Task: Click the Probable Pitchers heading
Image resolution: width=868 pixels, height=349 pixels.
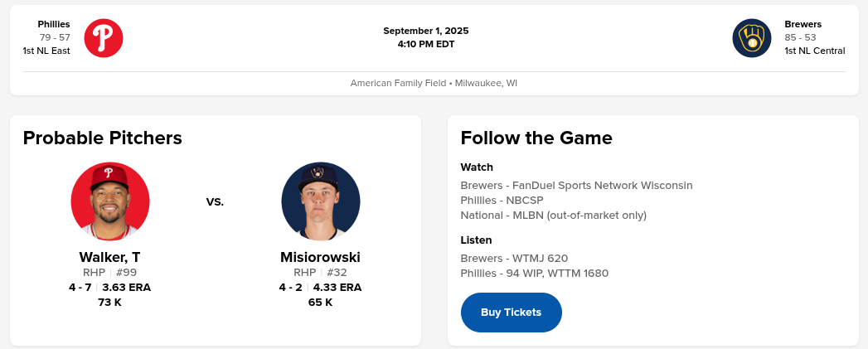Action: tap(103, 138)
